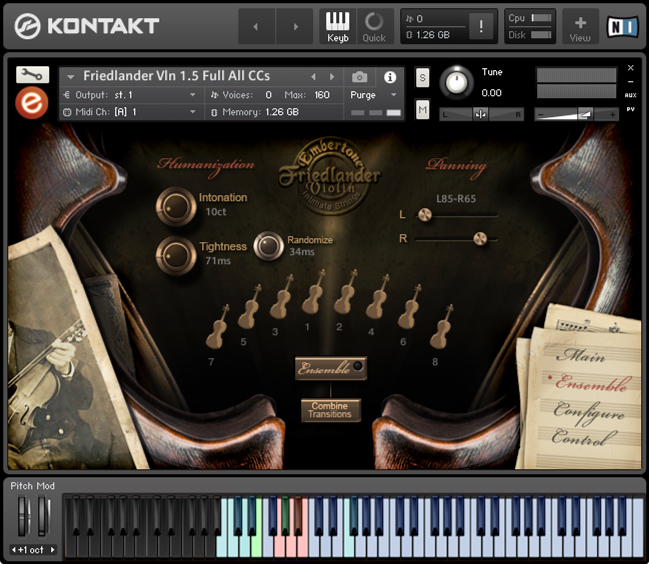The width and height of the screenshot is (649, 564).
Task: Open the Configure page tab
Action: click(588, 412)
